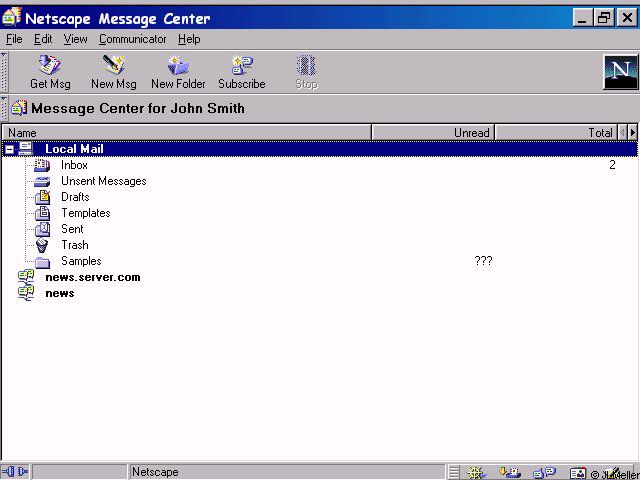
Task: Click the Samples folder icon
Action: tap(42, 262)
